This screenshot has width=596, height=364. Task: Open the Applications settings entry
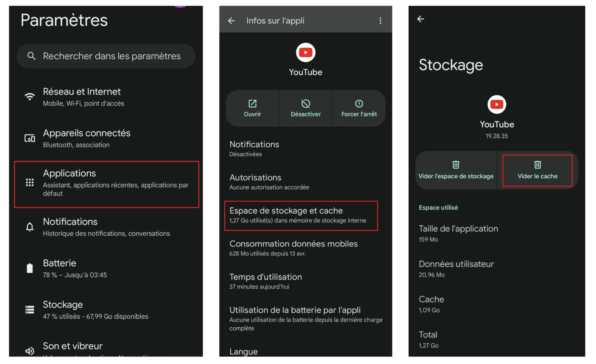pos(107,184)
